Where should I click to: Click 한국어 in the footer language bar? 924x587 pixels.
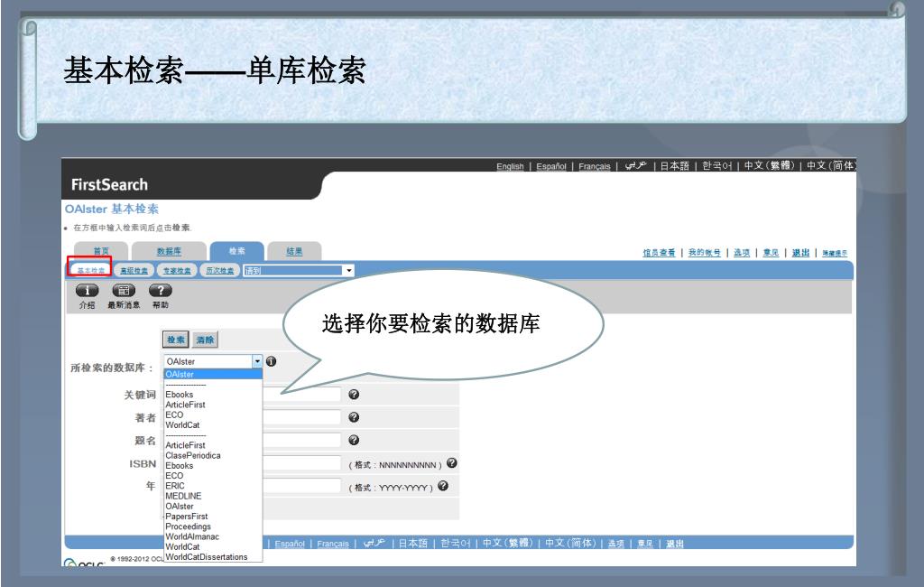455,544
